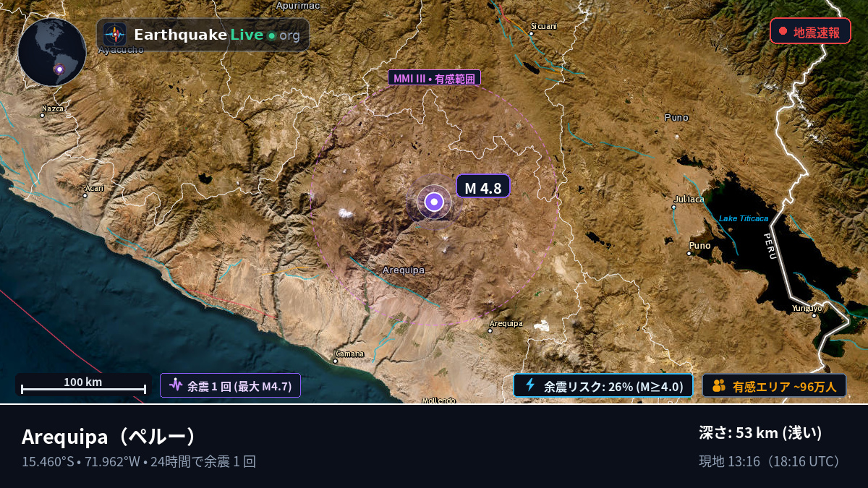
Task: Click the "Mollendo" map label
Action: [439, 400]
